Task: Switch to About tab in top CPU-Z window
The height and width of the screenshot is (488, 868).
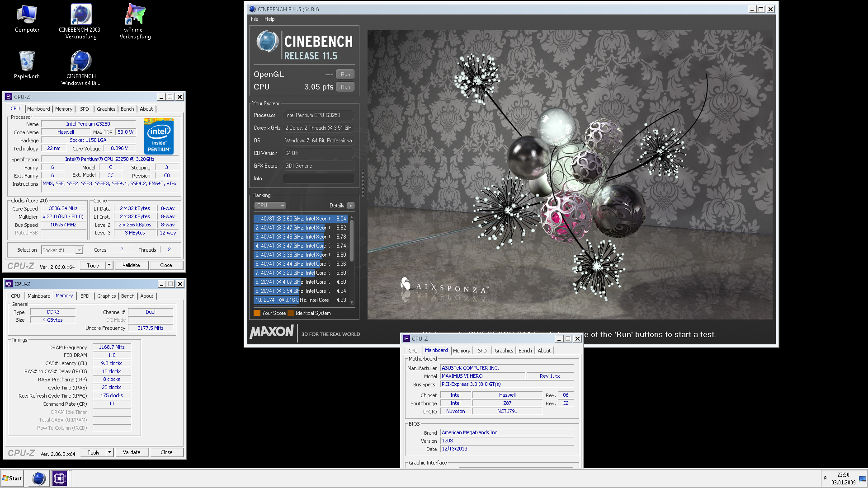Action: pyautogui.click(x=146, y=109)
